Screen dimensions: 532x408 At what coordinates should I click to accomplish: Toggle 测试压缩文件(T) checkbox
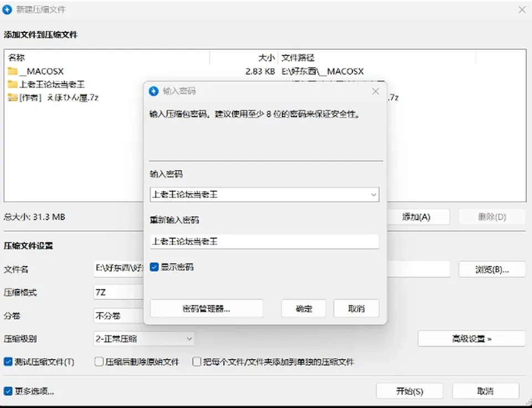point(8,362)
